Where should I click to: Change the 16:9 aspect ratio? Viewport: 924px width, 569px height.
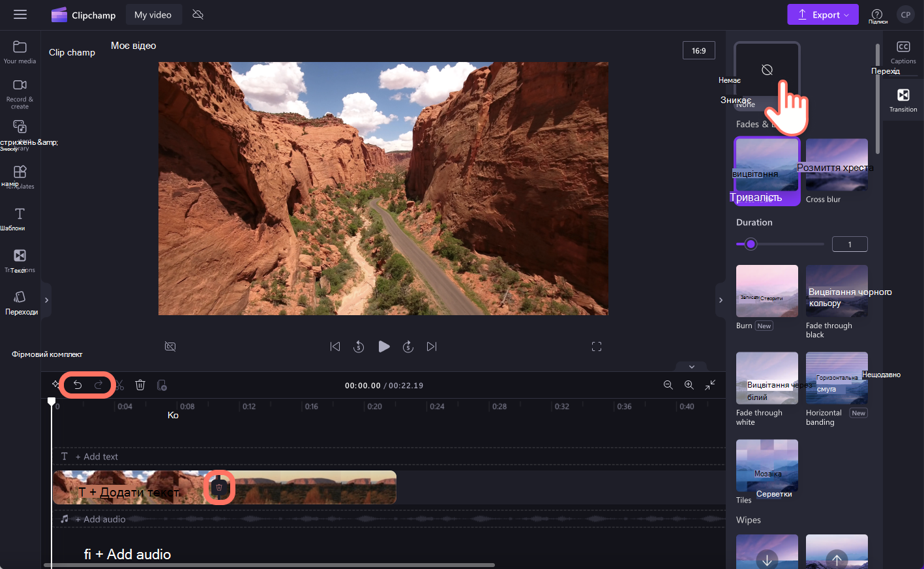699,50
